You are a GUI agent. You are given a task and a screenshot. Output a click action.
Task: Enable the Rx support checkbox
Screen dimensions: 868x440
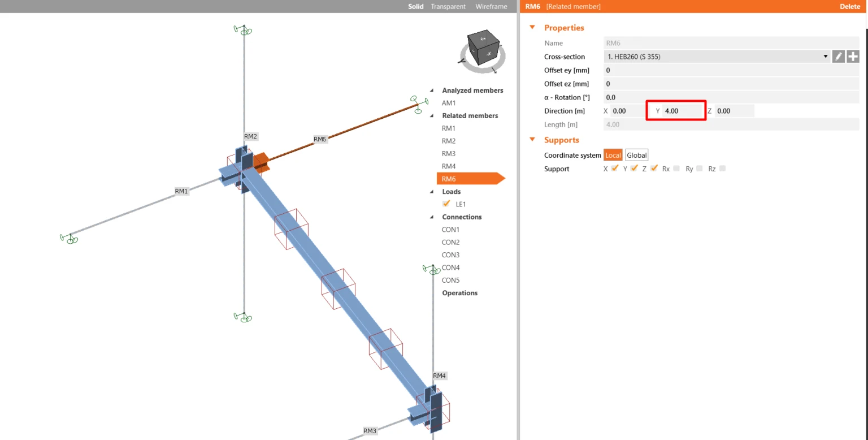click(676, 169)
